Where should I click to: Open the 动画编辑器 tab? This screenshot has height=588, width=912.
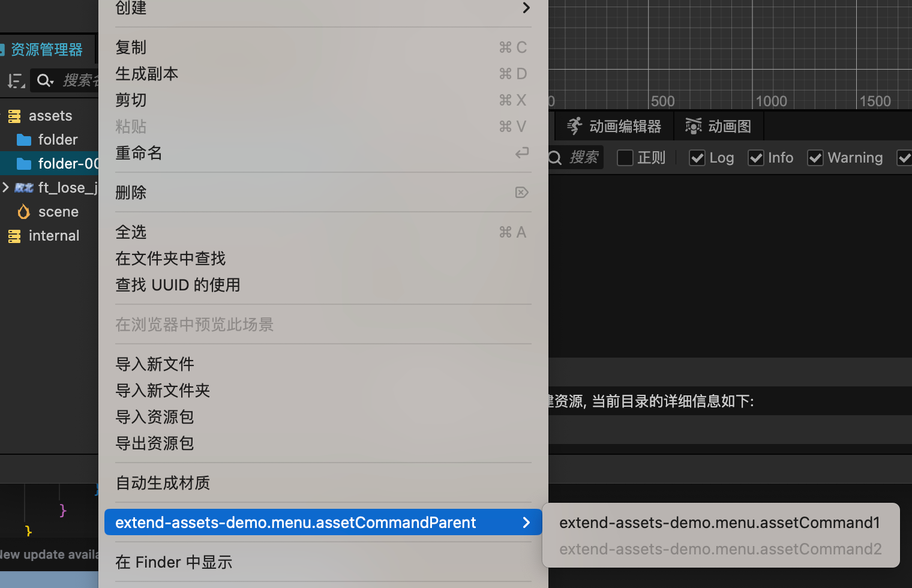click(614, 127)
